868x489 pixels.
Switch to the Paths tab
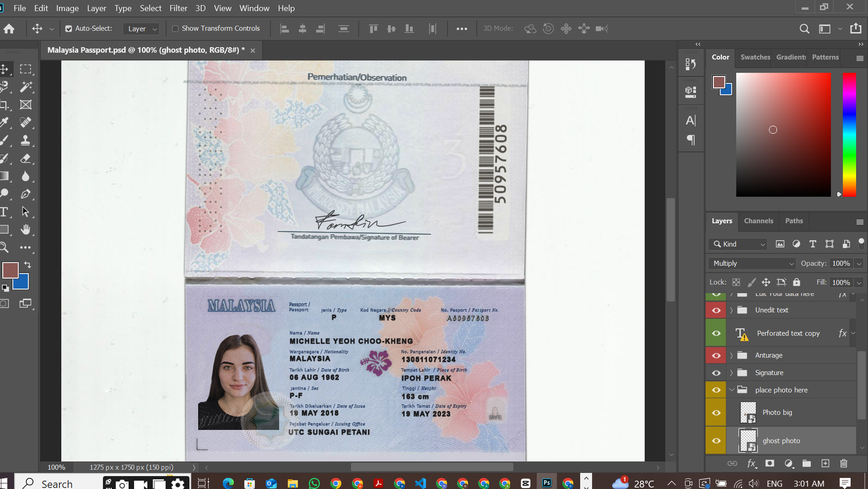794,221
